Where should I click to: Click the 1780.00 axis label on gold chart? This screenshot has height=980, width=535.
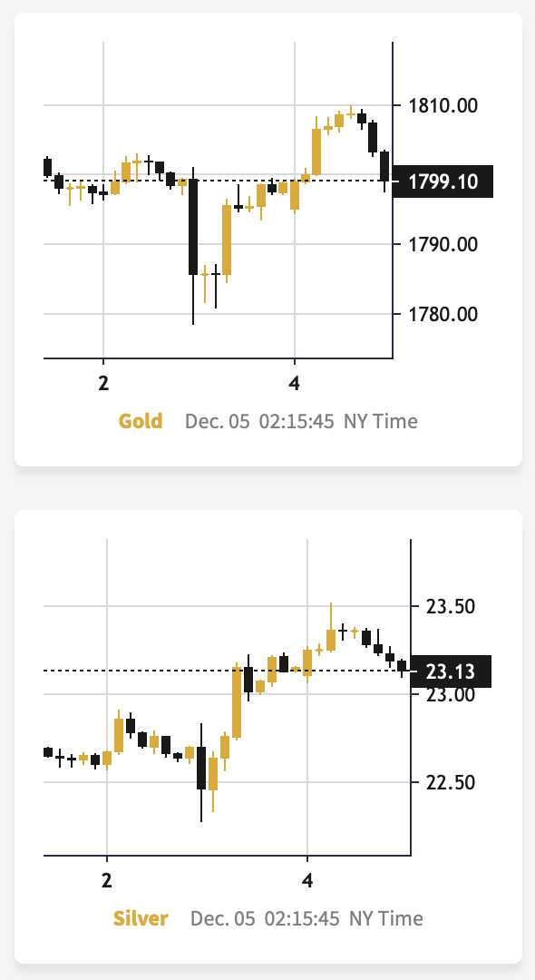[x=443, y=313]
